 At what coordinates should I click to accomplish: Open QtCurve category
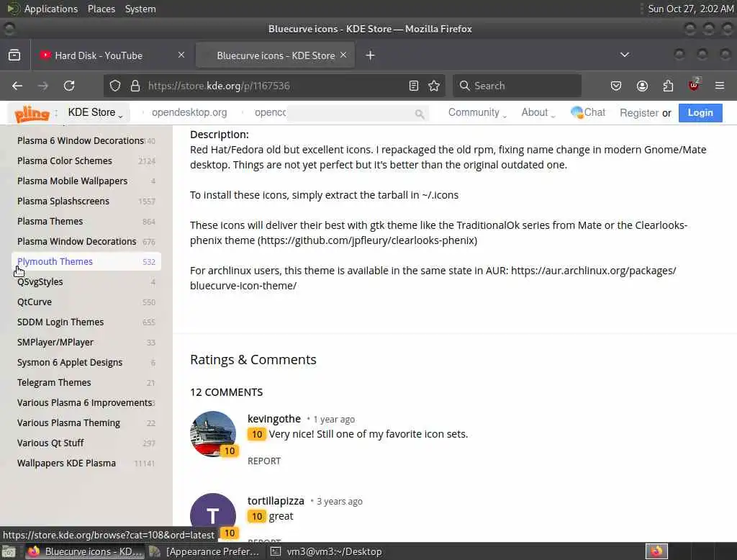click(x=86, y=302)
